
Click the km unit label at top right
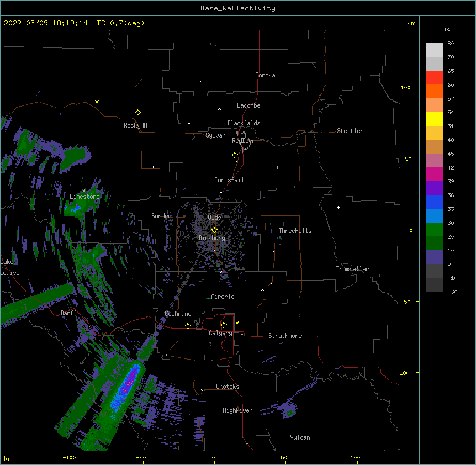pos(411,23)
